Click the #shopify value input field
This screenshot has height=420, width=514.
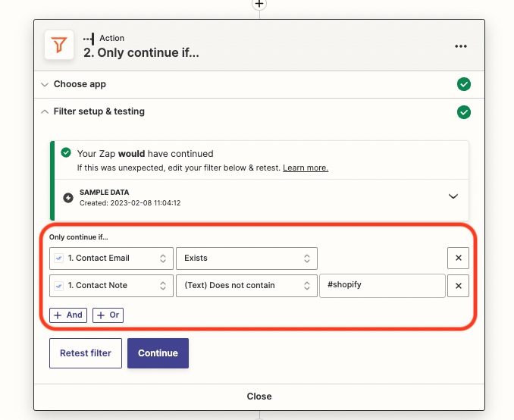point(382,286)
